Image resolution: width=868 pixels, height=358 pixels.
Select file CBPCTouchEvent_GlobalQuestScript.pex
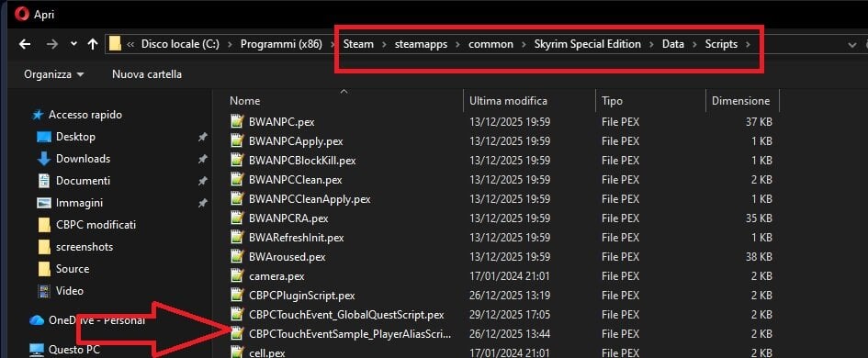(346, 315)
